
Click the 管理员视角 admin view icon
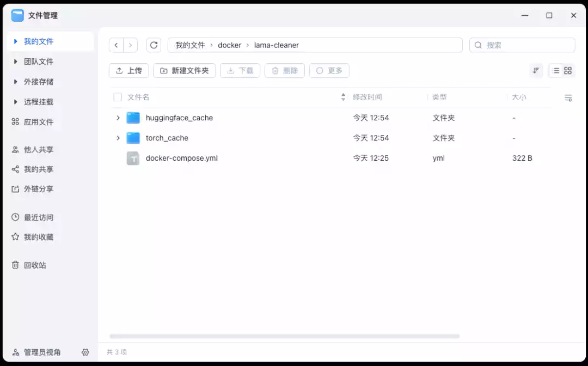(x=15, y=352)
